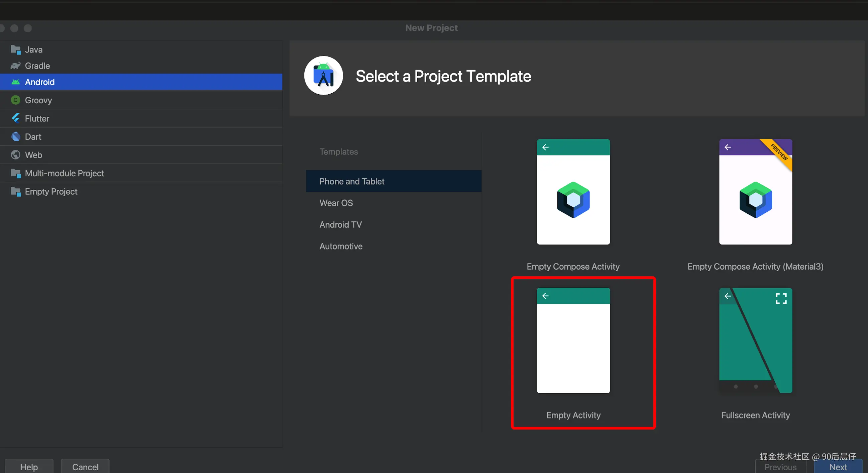
Task: Click the Java folder icon
Action: click(15, 50)
